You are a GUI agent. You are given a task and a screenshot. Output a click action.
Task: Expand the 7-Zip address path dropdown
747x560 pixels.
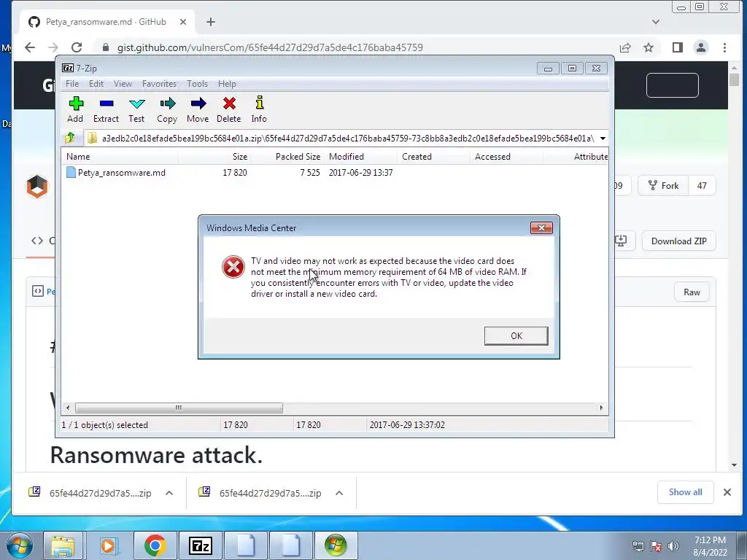coord(603,139)
